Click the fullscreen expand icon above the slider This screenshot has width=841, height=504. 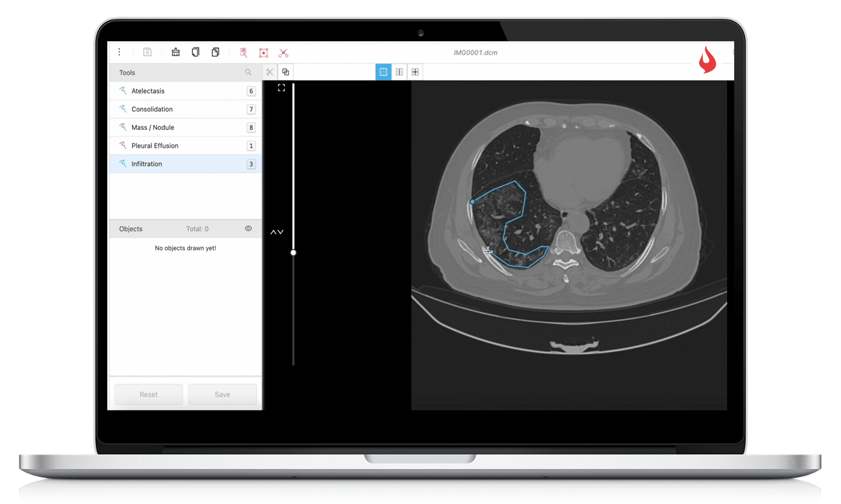click(281, 87)
